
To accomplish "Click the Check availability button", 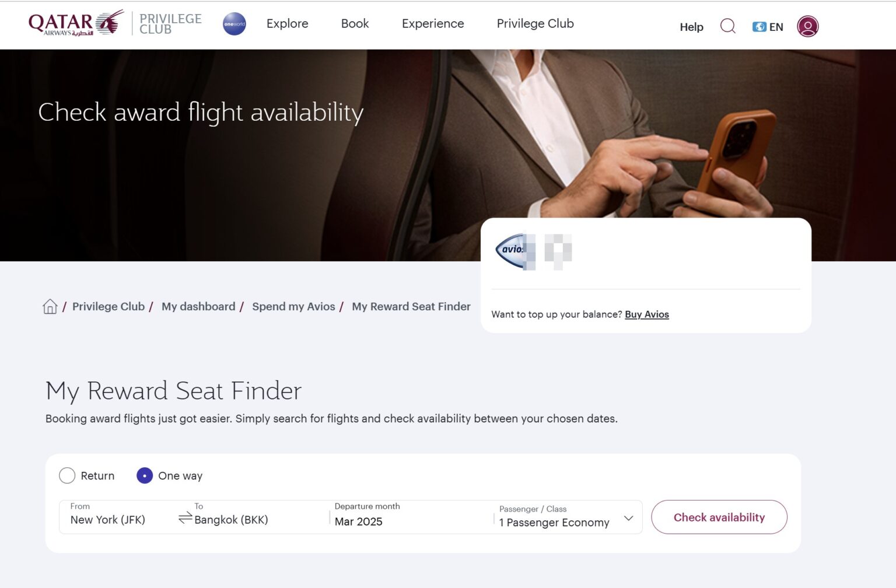I will point(719,517).
